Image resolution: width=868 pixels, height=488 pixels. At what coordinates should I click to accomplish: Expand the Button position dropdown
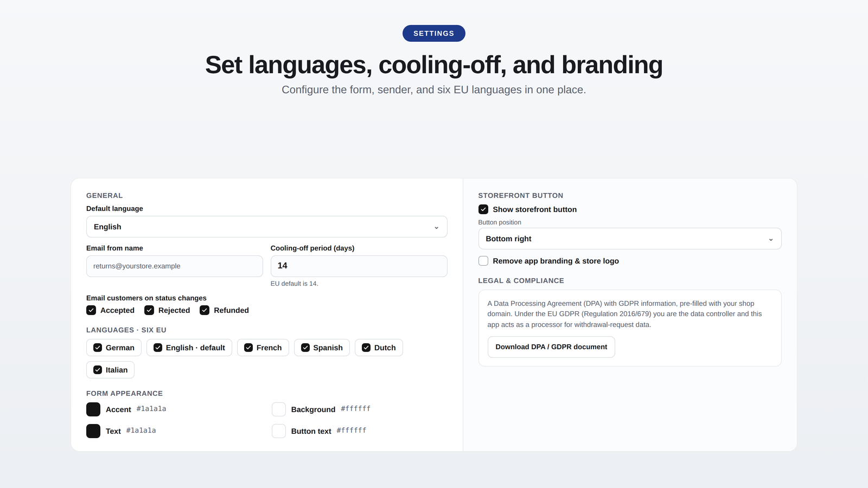(630, 239)
